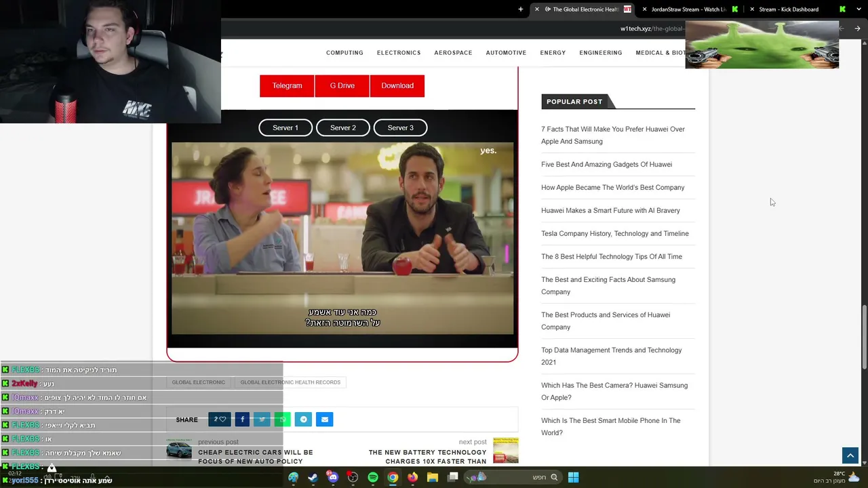868x488 pixels.
Task: Open next post about new battery technology
Action: click(427, 457)
